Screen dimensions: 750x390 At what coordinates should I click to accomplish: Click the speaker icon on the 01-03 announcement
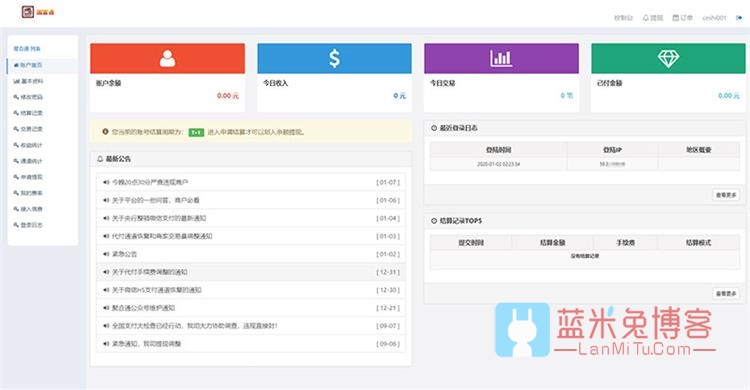click(x=106, y=236)
